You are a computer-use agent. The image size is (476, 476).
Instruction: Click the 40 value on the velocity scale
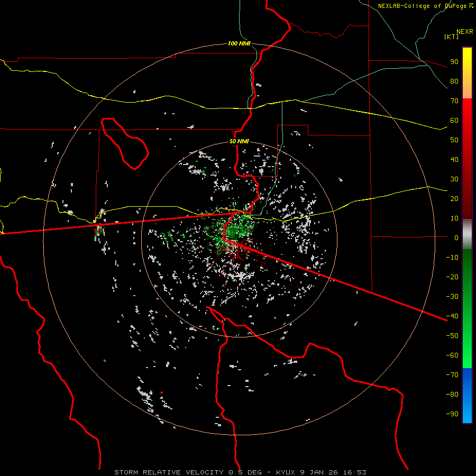pos(454,159)
